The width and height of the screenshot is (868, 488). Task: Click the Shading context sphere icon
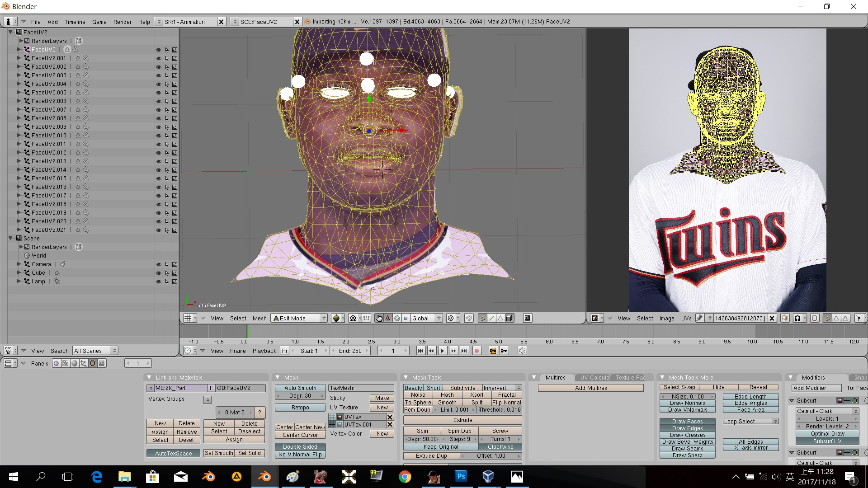point(75,363)
